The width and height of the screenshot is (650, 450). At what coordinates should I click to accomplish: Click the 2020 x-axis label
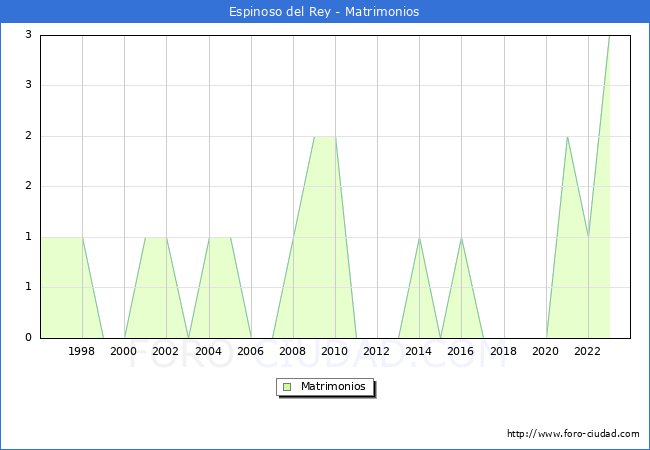pos(546,351)
